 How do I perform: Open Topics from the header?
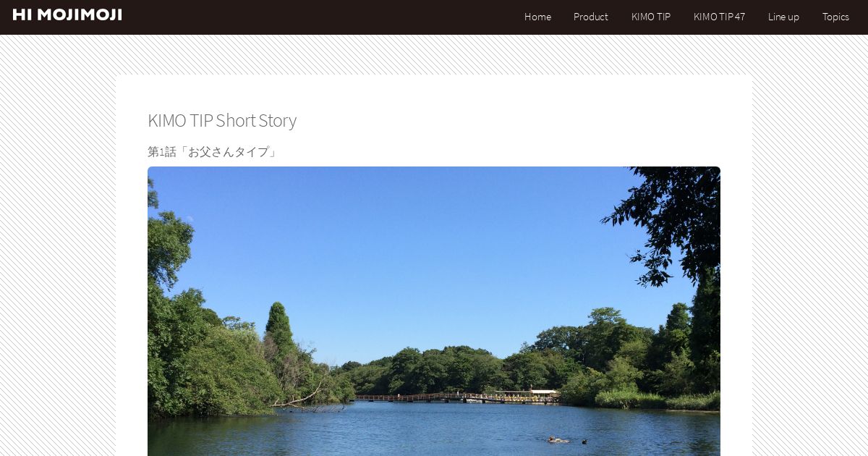pos(835,17)
